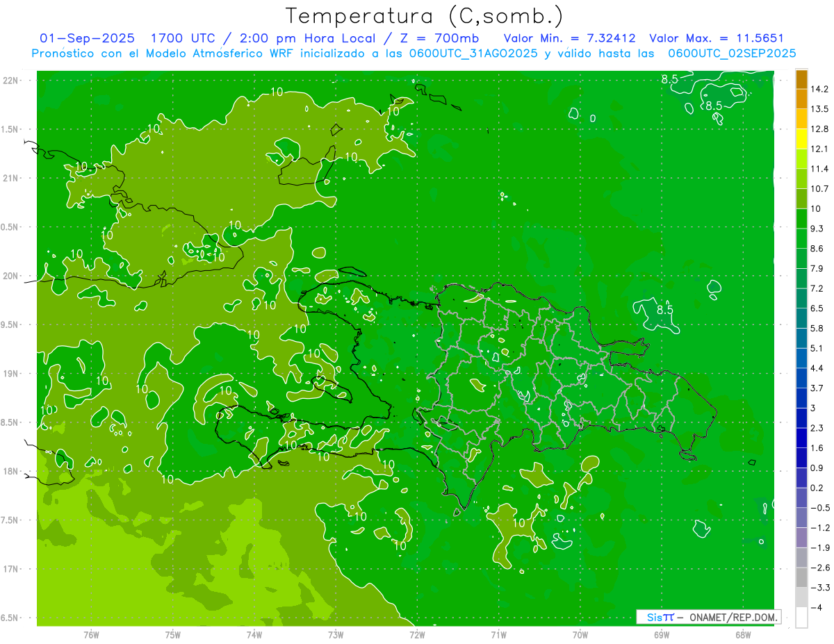The width and height of the screenshot is (834, 644).
Task: Click the legend swatch between 10.7 and 10
Action: (801, 199)
